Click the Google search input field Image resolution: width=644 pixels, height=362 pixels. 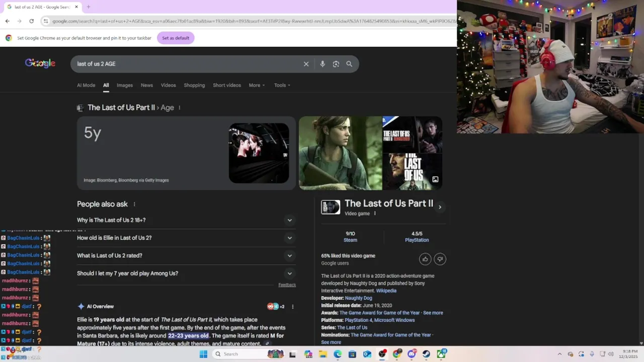click(187, 64)
